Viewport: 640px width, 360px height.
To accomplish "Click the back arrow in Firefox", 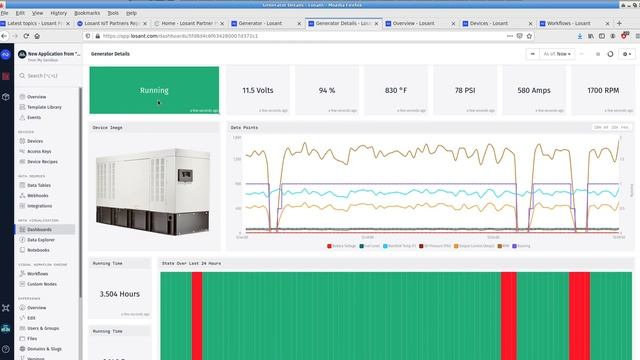I will (4, 36).
